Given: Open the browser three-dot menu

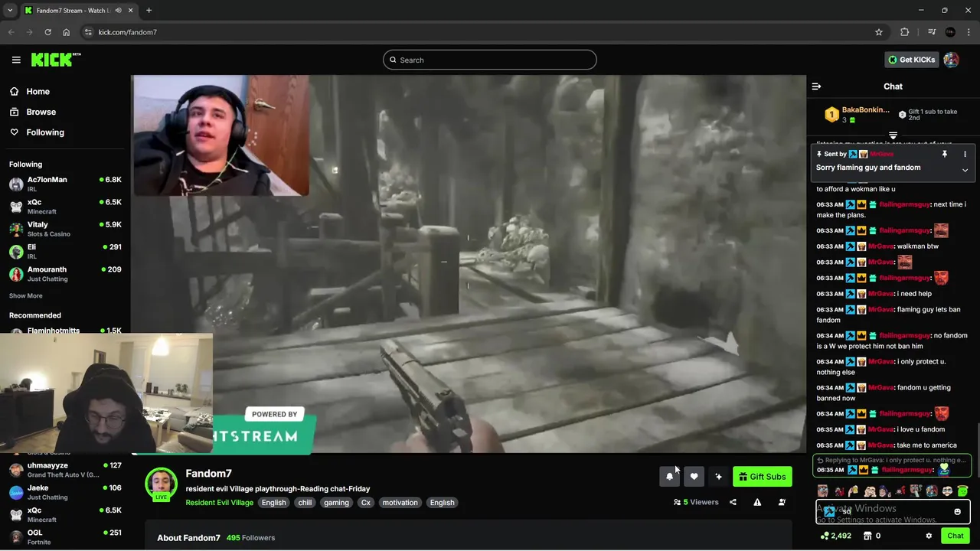Looking at the screenshot, I should coord(969,32).
